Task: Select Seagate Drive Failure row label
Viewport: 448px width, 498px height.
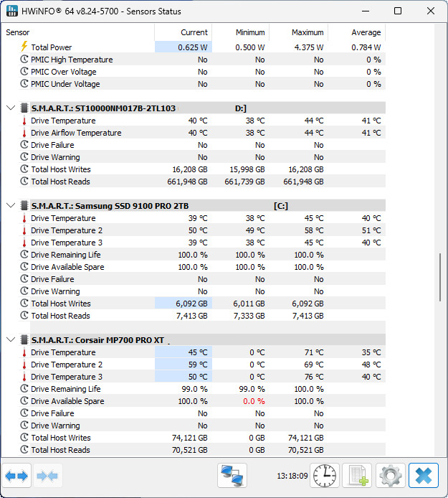Action: pos(52,145)
